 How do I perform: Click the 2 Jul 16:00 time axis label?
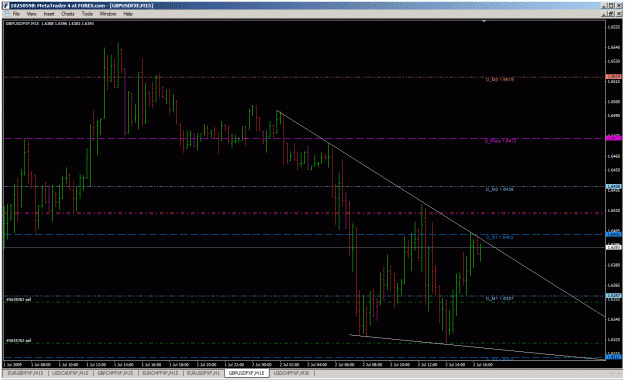483,364
